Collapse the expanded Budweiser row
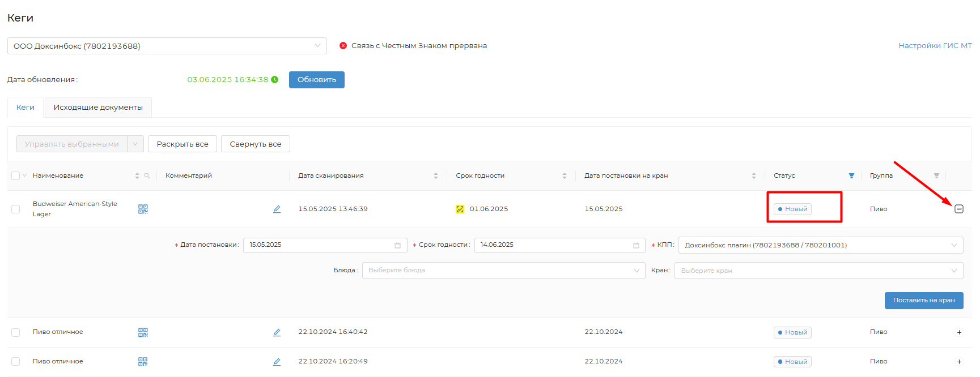Screen dimensions: 980x377 (958, 209)
